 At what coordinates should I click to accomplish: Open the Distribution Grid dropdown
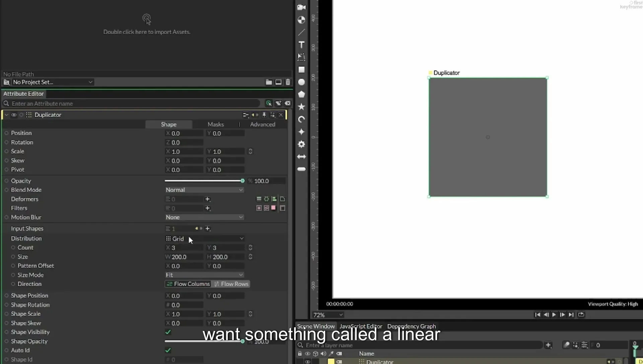204,239
